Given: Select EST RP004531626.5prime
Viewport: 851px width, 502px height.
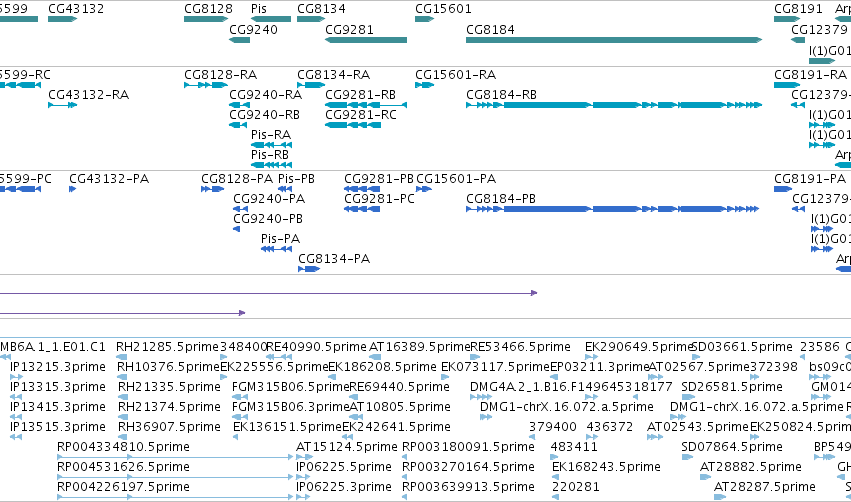Looking at the screenshot, I should pyautogui.click(x=123, y=467).
